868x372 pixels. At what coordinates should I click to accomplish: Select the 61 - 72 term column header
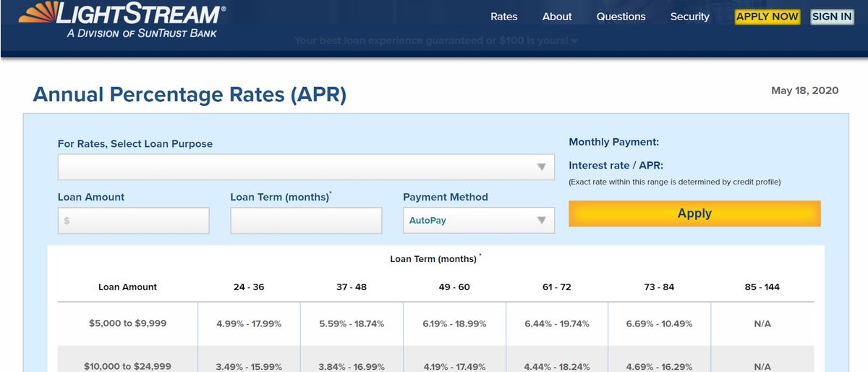tap(557, 287)
